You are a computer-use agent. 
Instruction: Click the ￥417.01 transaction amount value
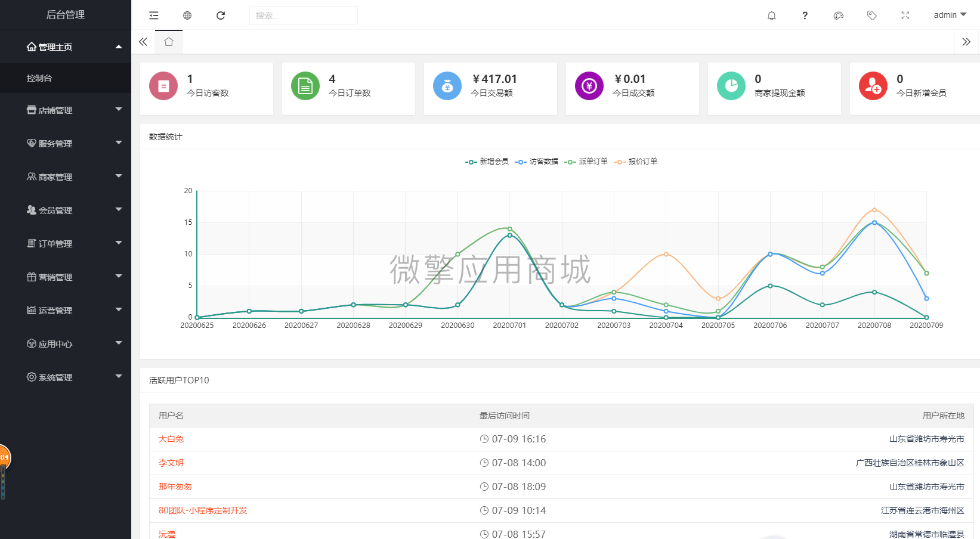tap(494, 79)
